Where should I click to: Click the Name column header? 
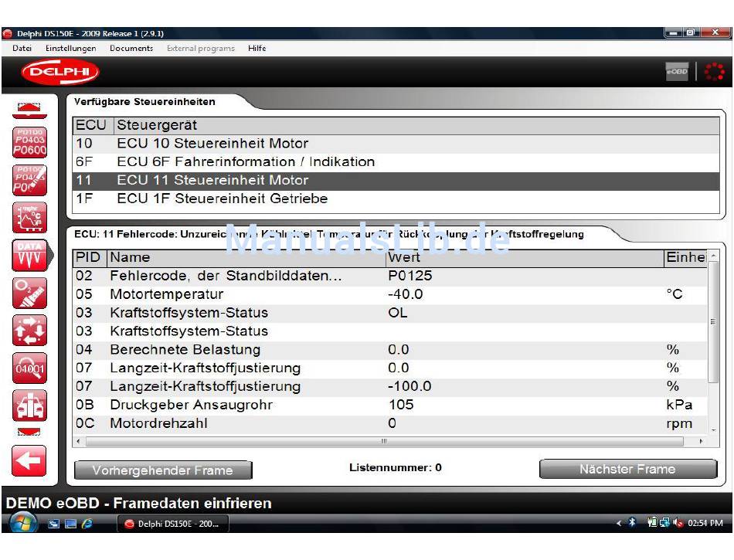pyautogui.click(x=246, y=258)
